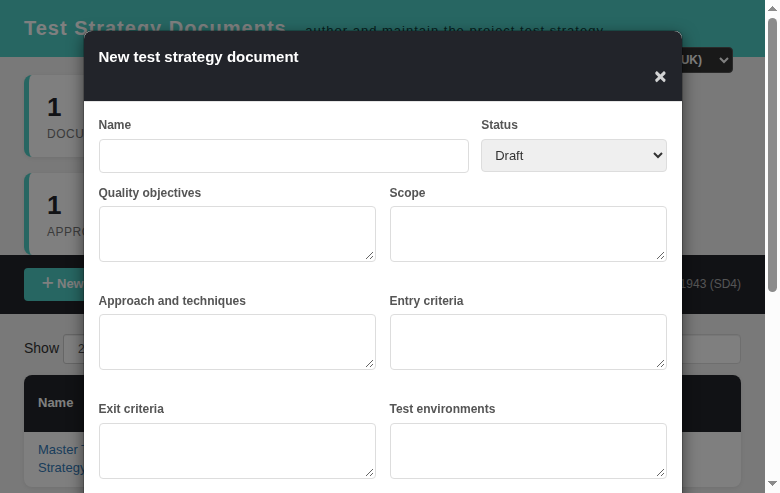
Task: Focus the Entry criteria text area
Action: 528,342
